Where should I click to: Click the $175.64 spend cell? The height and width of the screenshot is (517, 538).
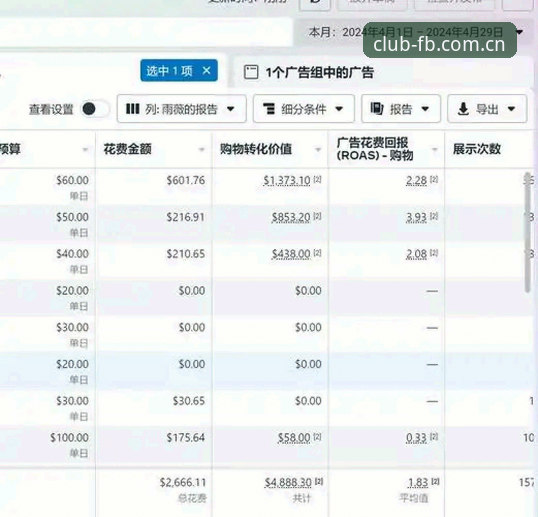coord(186,438)
